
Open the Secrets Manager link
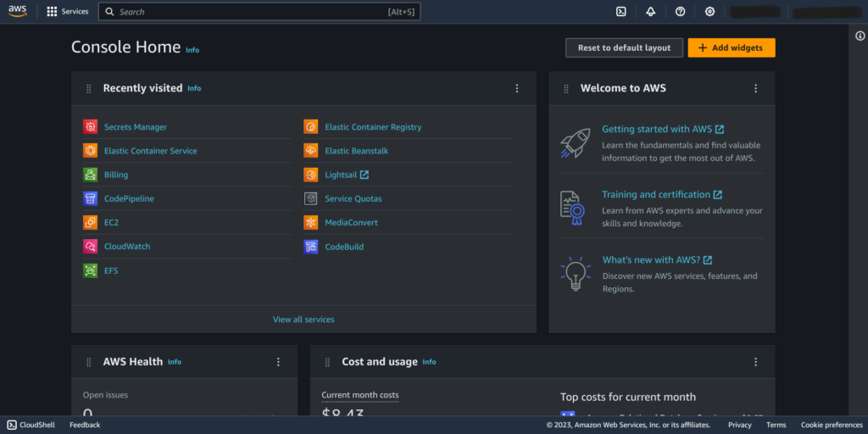[x=136, y=127]
